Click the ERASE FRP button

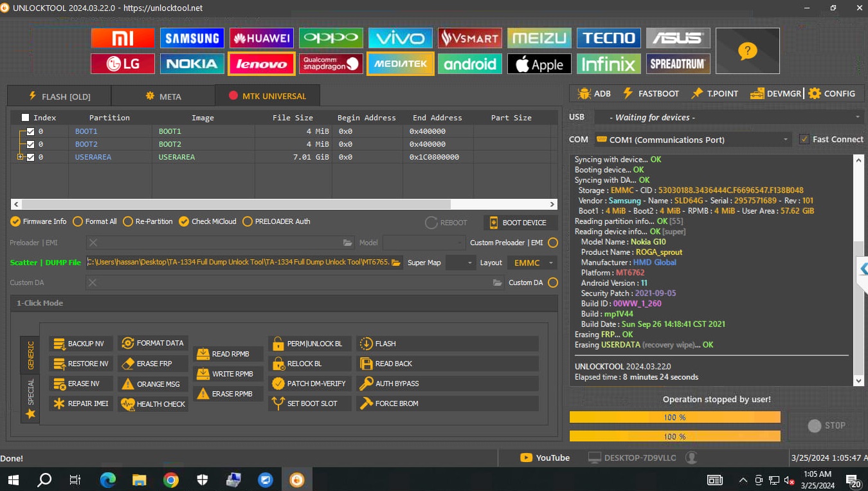153,364
